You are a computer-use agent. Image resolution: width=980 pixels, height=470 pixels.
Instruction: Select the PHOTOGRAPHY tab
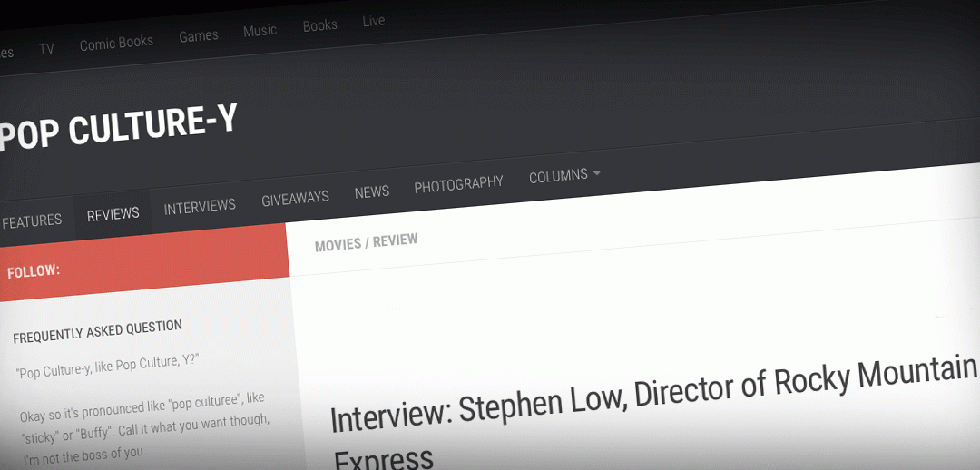coord(459,185)
